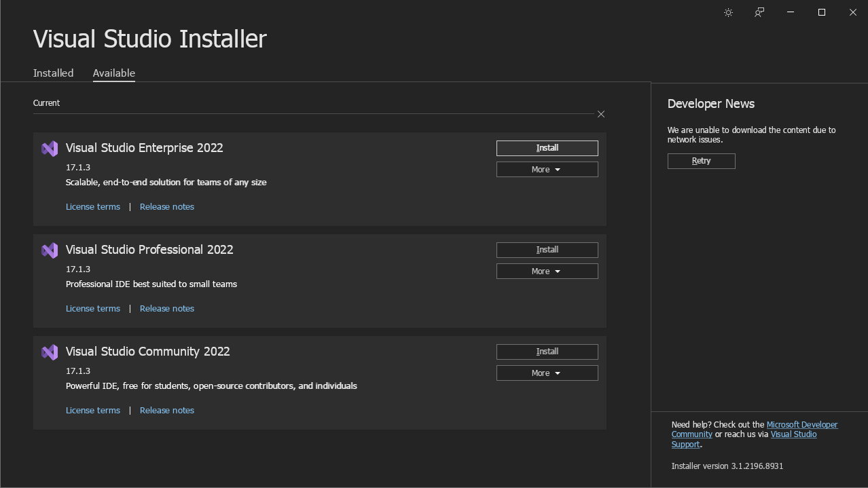Open License terms for Community 2022

[x=92, y=410]
